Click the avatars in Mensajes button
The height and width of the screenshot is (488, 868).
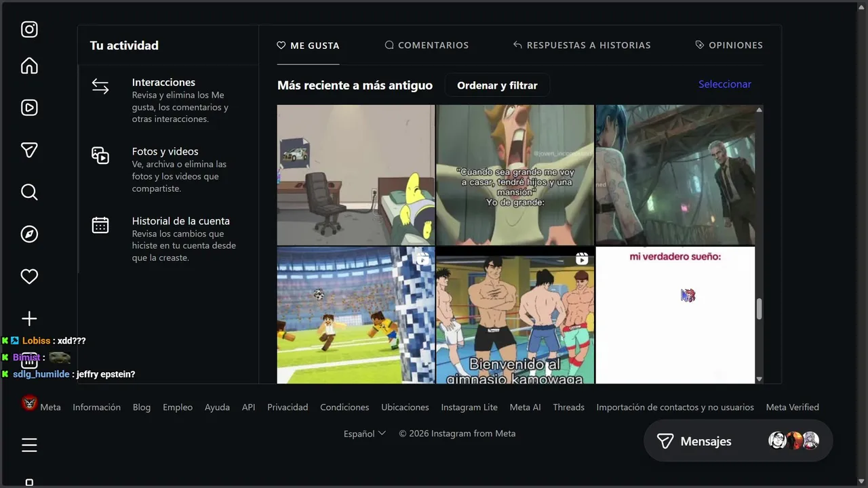(x=793, y=441)
